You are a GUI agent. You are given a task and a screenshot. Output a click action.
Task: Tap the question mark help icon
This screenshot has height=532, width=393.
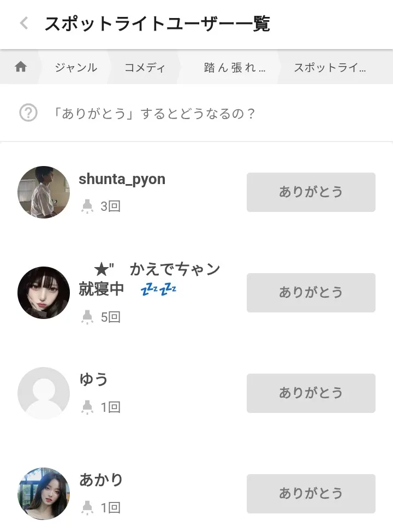[x=28, y=114]
